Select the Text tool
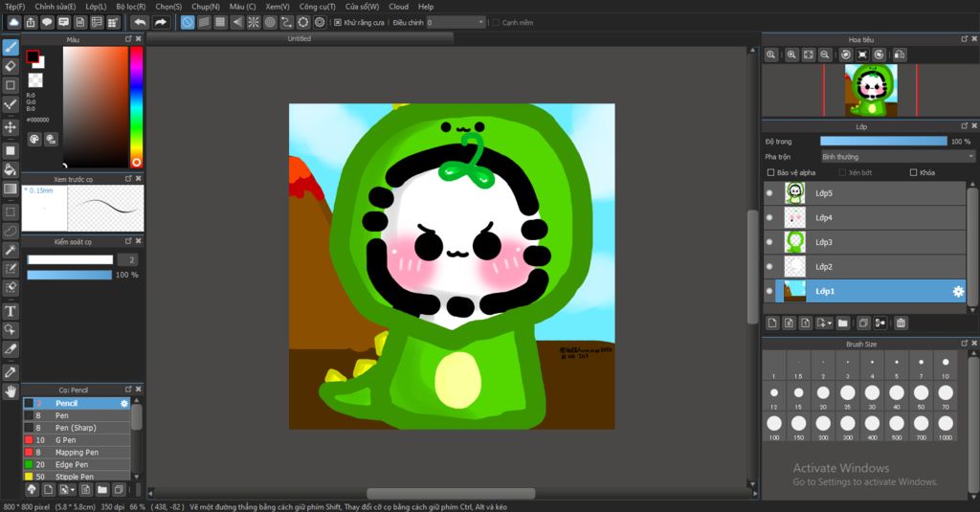Viewport: 980px width, 512px height. [x=10, y=311]
